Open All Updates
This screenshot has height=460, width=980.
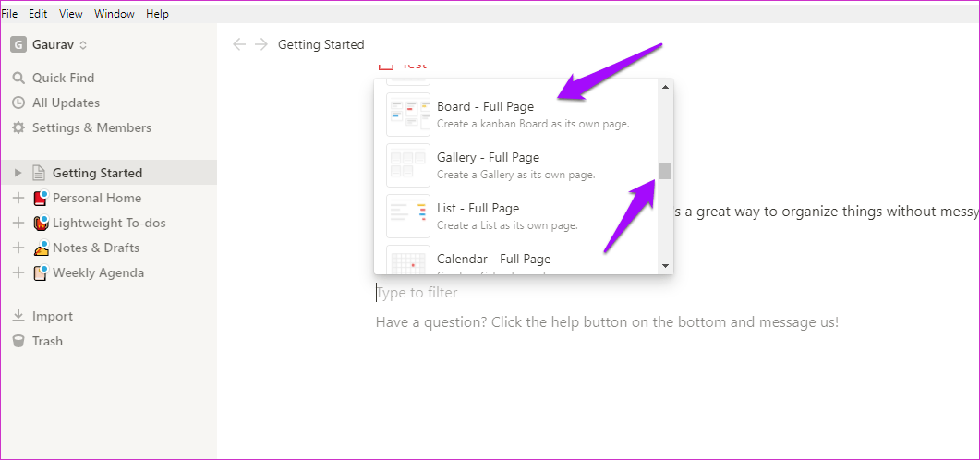point(66,103)
